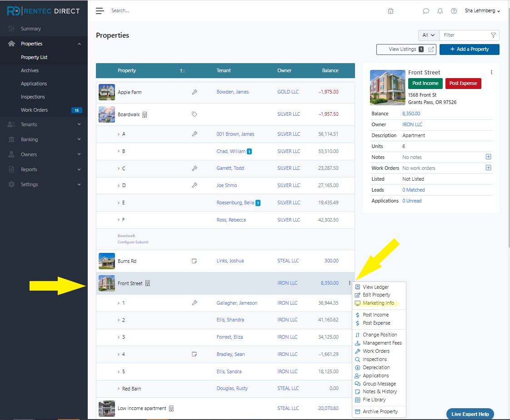
Task: Open three-dot menu in Front Street details panel
Action: [x=491, y=73]
